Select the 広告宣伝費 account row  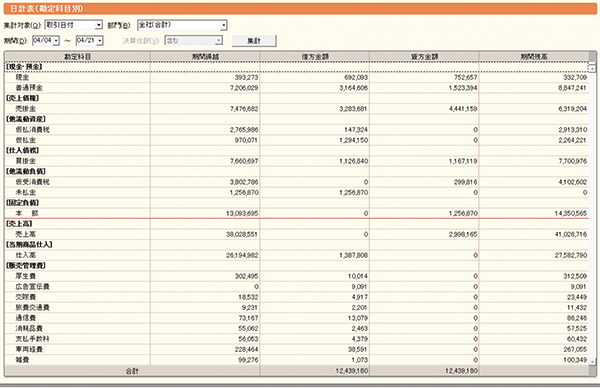tap(296, 286)
